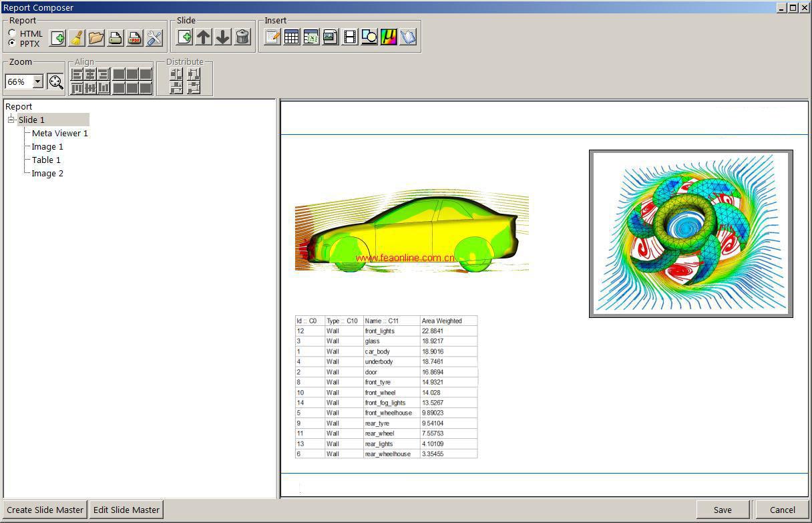Select Image 2 in the report tree
The height and width of the screenshot is (523, 812).
[x=47, y=173]
